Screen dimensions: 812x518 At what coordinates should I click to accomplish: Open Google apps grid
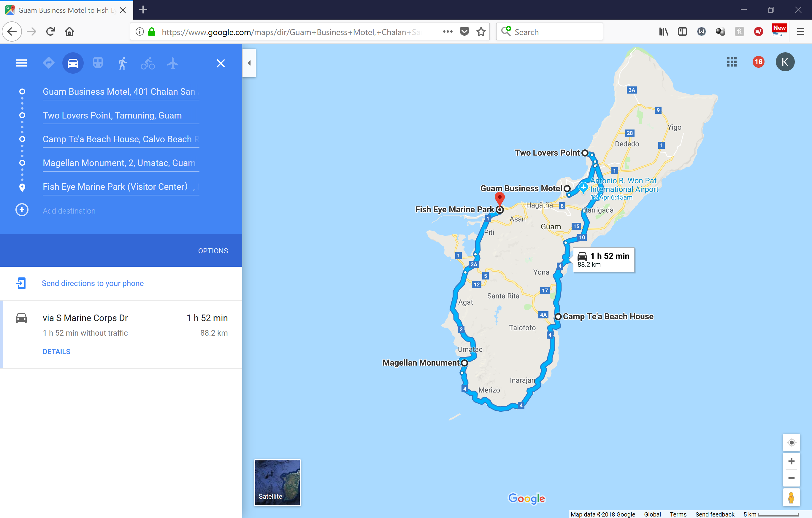(731, 62)
